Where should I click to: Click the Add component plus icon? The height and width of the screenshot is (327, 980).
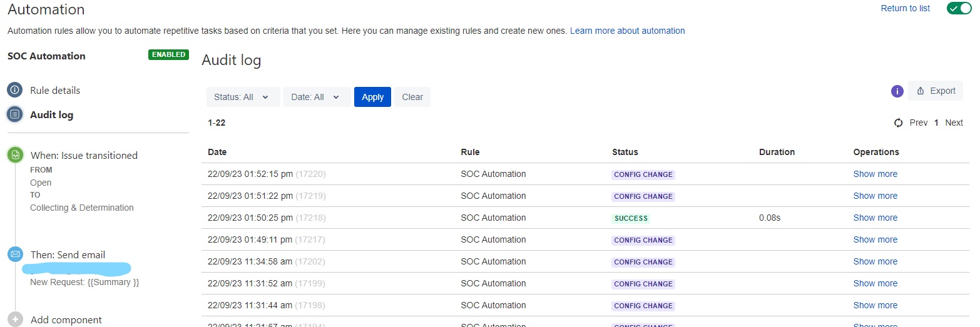click(x=15, y=319)
